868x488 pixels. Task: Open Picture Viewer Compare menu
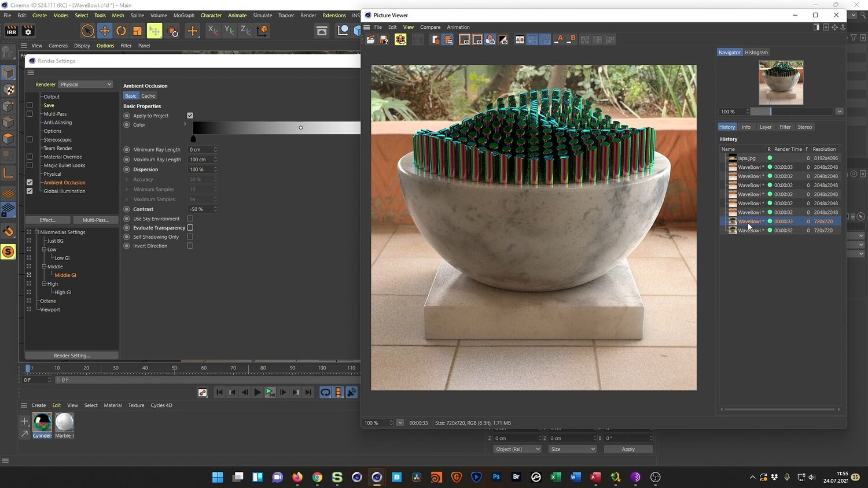click(430, 27)
